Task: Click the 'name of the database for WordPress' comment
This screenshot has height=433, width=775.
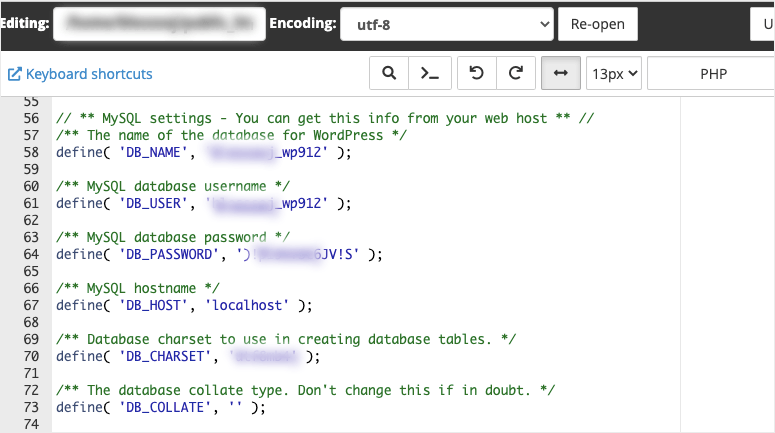Action: [x=231, y=135]
